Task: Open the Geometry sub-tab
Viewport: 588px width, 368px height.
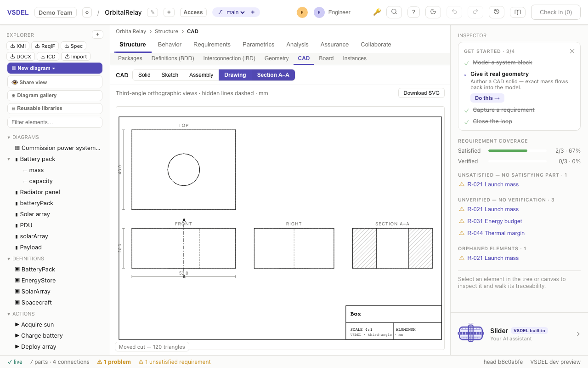Action: pyautogui.click(x=277, y=58)
